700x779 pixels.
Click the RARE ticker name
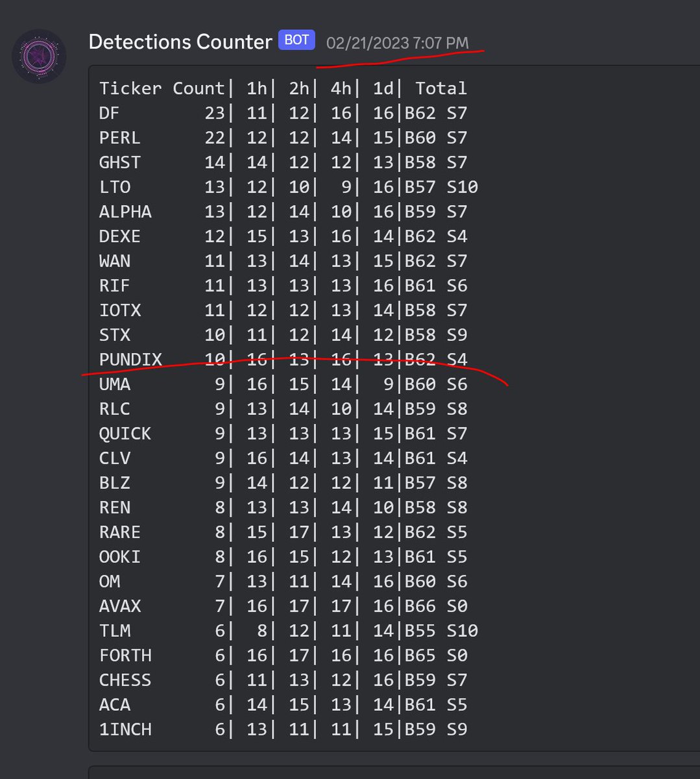pyautogui.click(x=120, y=532)
